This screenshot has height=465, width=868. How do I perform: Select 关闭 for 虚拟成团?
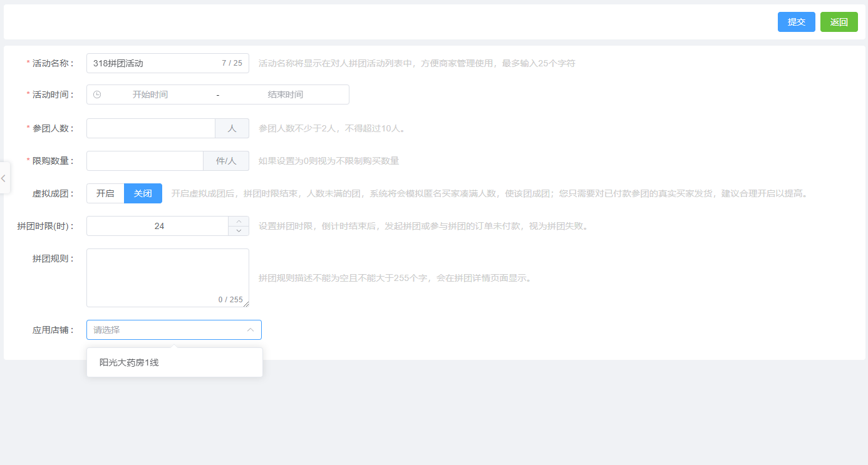[x=143, y=193]
